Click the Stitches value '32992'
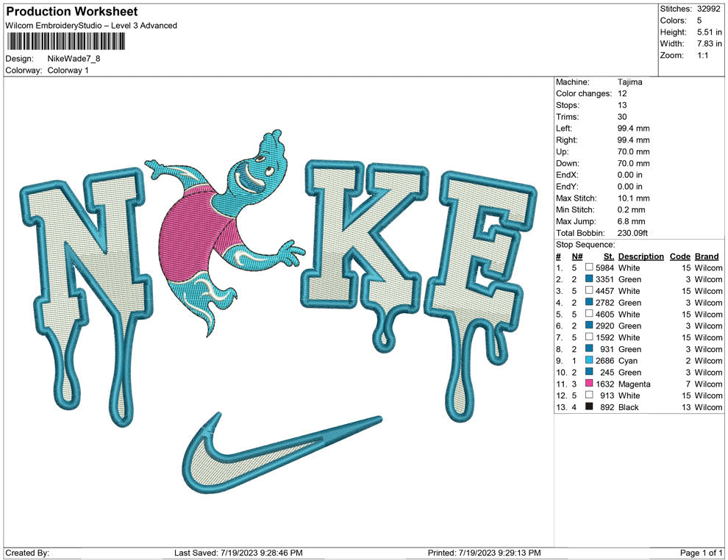The image size is (728, 560). [x=708, y=9]
